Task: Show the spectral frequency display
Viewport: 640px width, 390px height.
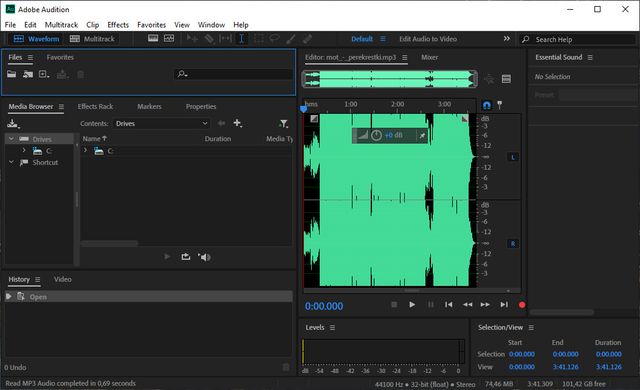Action: point(153,38)
